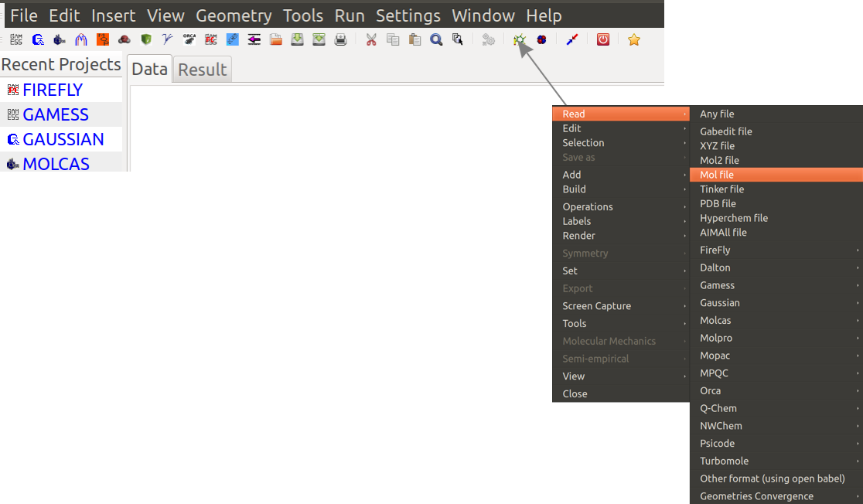Click the Molcas toolbar icon
Screen dimensions: 863x504
(60, 39)
